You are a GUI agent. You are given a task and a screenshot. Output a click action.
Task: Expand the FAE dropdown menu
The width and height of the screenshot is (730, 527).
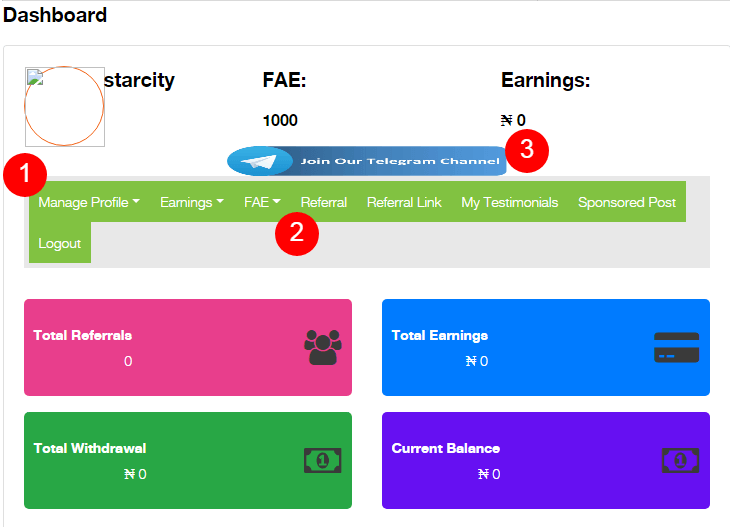point(262,202)
